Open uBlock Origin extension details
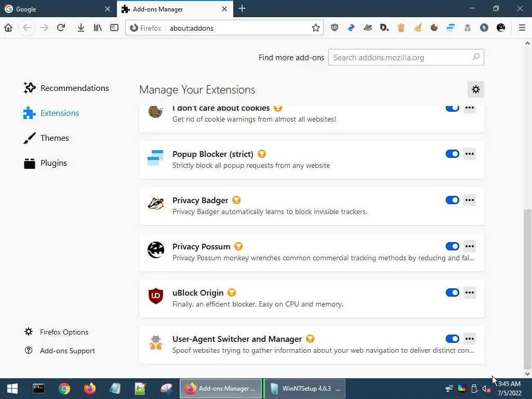 [312, 299]
